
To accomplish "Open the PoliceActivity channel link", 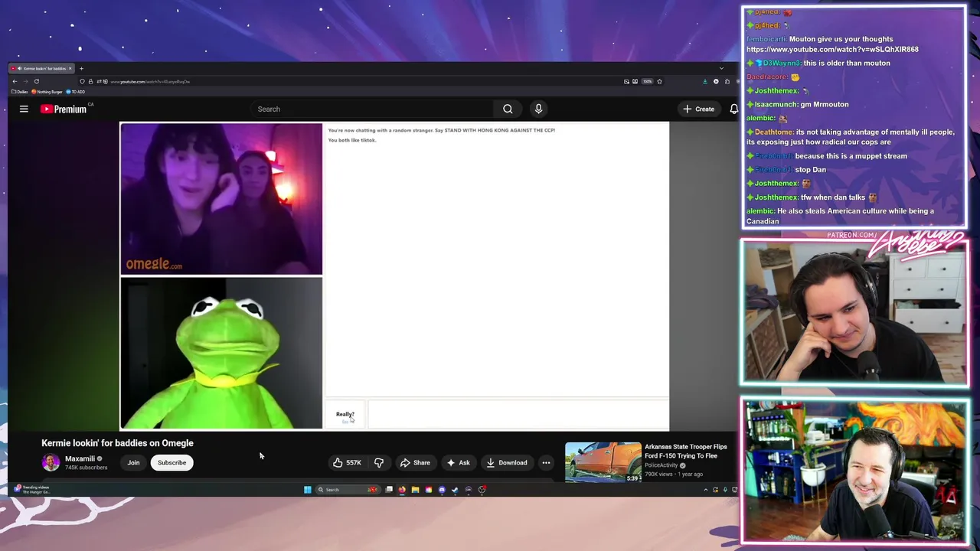I will [661, 465].
